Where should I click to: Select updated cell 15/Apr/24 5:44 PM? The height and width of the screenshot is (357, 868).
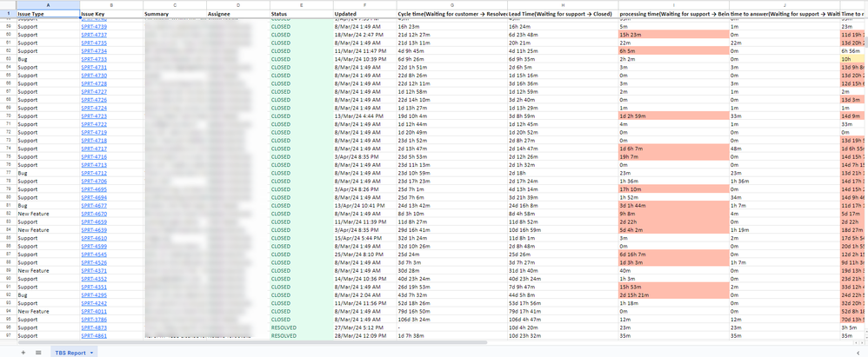pos(364,238)
